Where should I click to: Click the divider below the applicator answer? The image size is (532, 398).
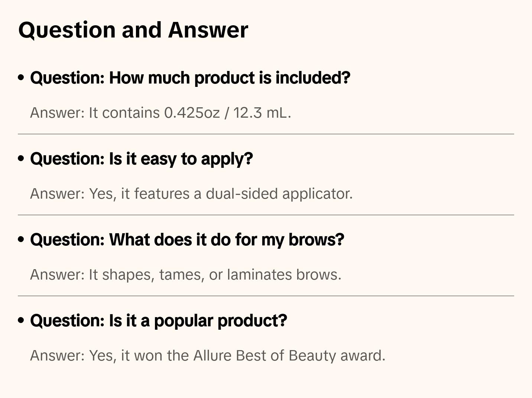pyautogui.click(x=266, y=215)
